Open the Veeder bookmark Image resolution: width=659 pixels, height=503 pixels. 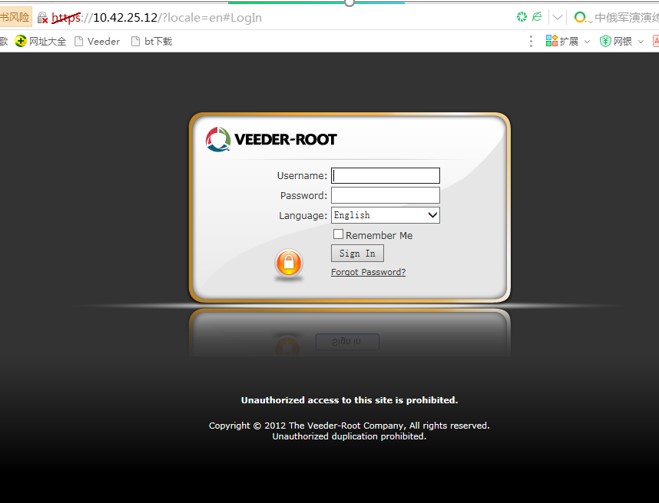click(x=97, y=41)
